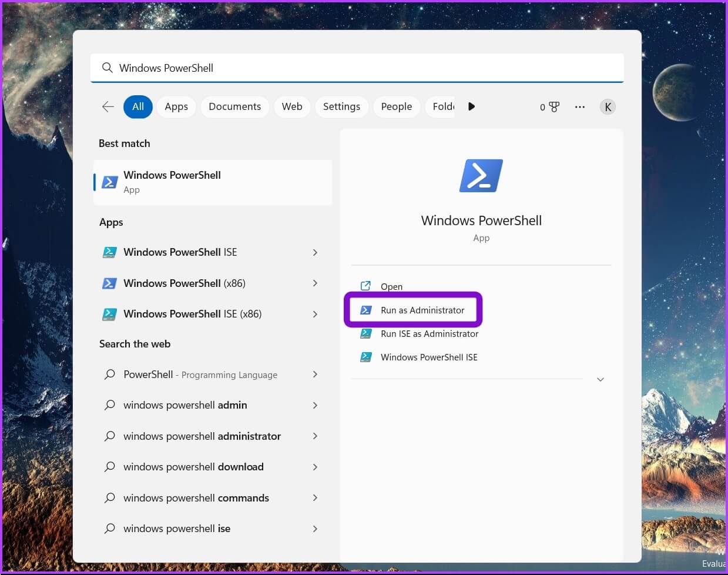728x575 pixels.
Task: Click the PowerShell icon in Best match
Action: coord(110,182)
